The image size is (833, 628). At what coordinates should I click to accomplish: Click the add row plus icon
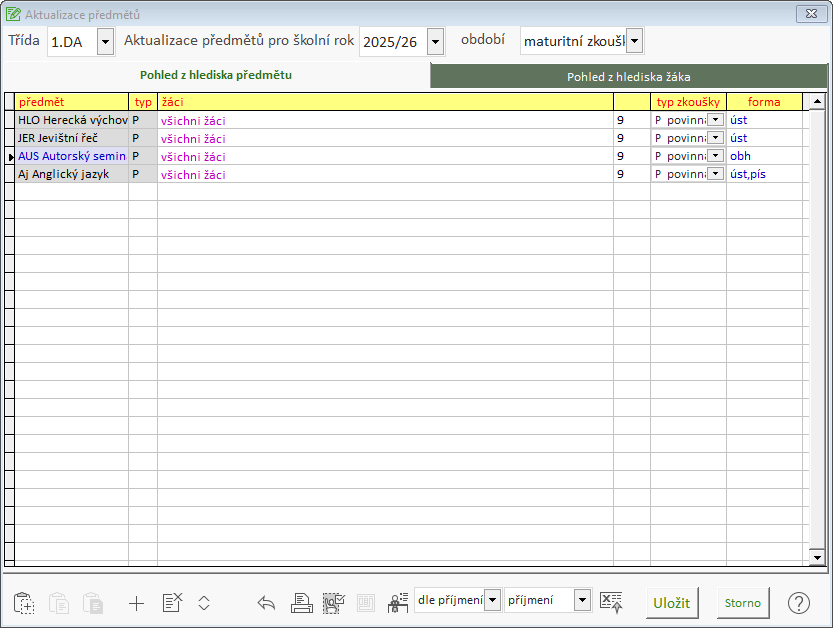tap(137, 603)
